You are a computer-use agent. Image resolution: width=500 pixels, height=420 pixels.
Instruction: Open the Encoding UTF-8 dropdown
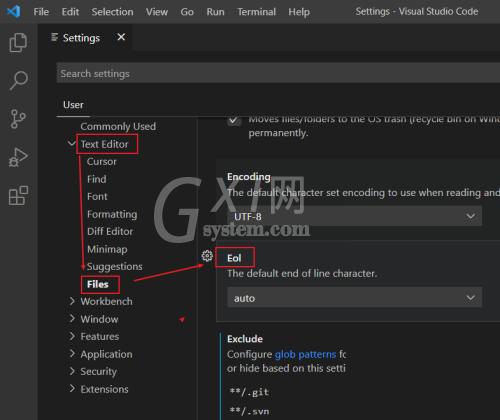click(355, 216)
